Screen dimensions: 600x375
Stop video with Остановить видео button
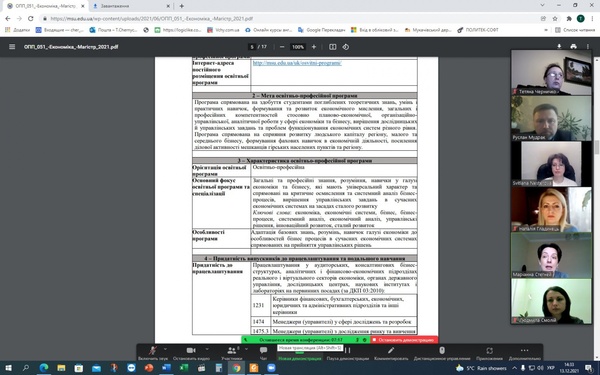[x=191, y=353]
